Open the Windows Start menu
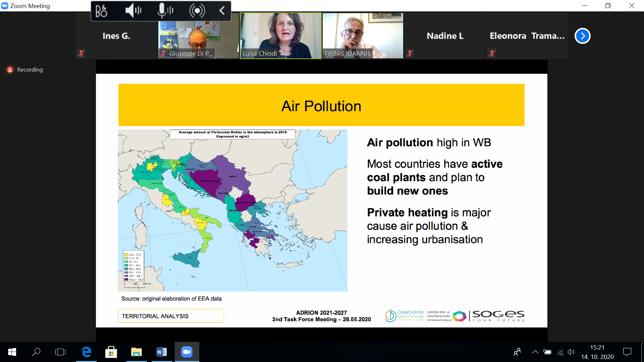 pyautogui.click(x=12, y=352)
